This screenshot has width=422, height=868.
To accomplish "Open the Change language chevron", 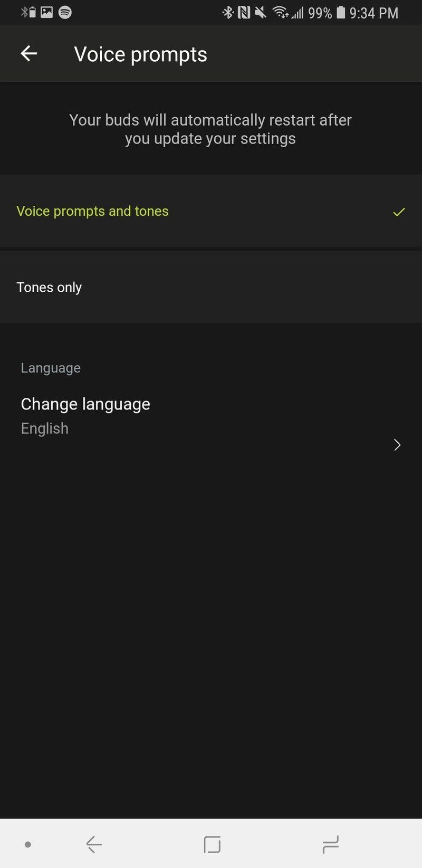I will coord(398,445).
